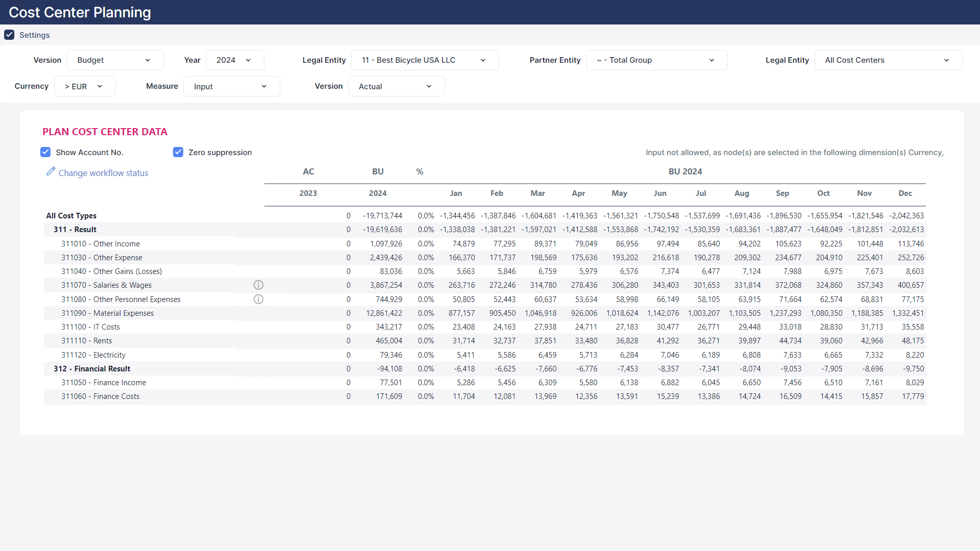Click the All Cost Types row label

(x=71, y=216)
